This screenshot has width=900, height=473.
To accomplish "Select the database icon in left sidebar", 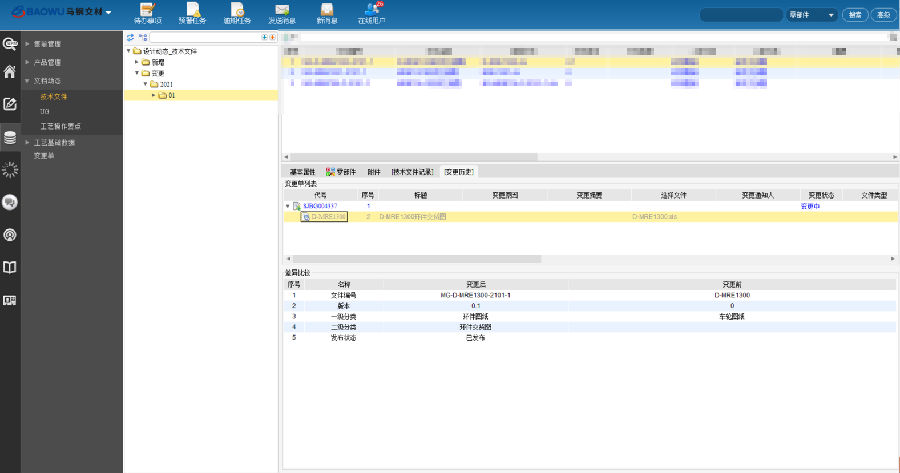I will 10,138.
